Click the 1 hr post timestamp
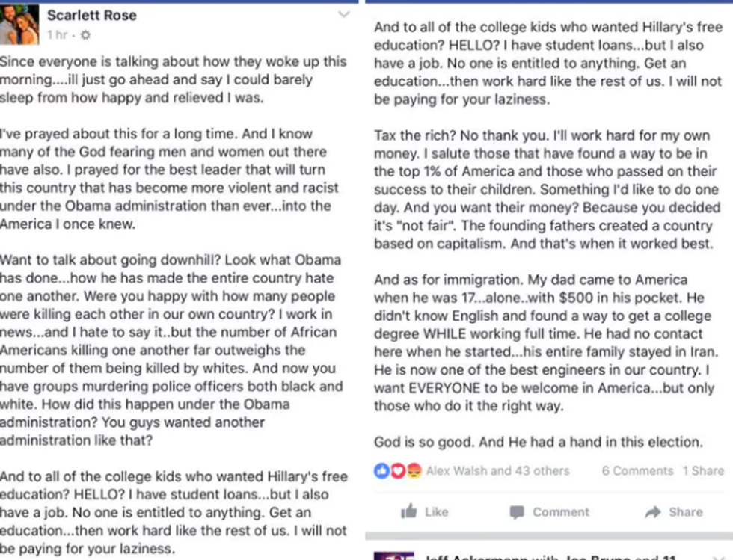 point(57,35)
